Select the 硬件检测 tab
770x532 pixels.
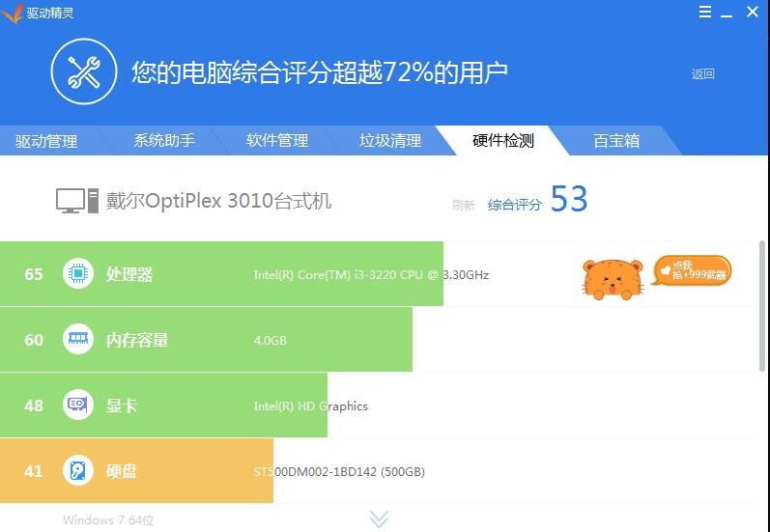pyautogui.click(x=502, y=140)
